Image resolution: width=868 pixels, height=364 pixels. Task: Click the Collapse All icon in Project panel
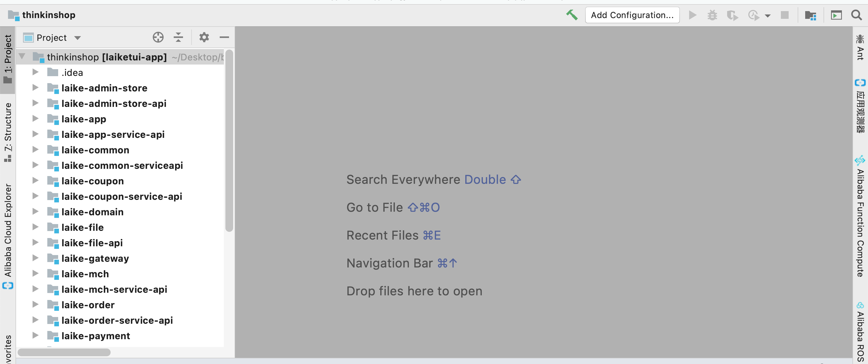click(178, 37)
